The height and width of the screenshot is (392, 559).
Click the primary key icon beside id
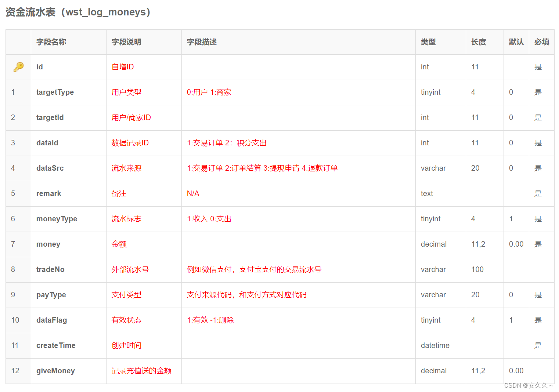point(18,67)
